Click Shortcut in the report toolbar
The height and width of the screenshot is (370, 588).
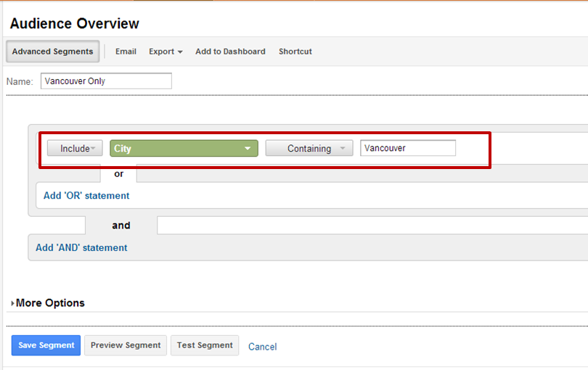tap(295, 52)
